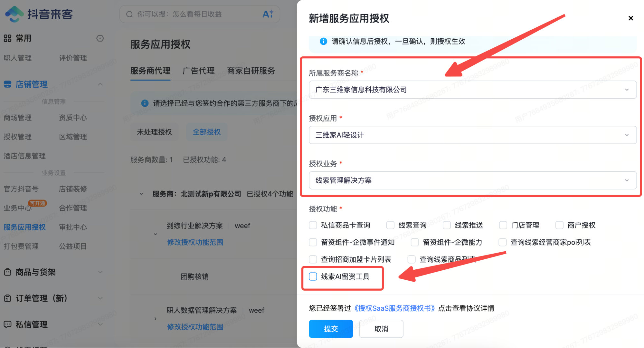Screen dimensions: 644x348
Task: Open 职人管理 in the sidebar
Action: point(17,58)
